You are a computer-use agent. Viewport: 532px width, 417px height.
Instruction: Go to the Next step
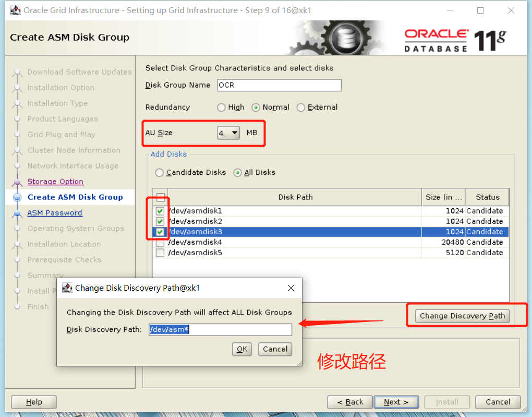(x=396, y=402)
